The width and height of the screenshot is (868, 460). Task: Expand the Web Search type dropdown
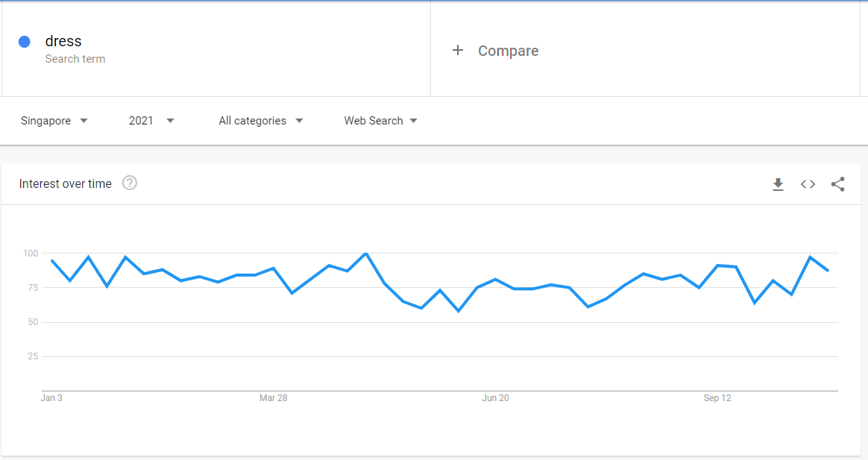tap(380, 121)
